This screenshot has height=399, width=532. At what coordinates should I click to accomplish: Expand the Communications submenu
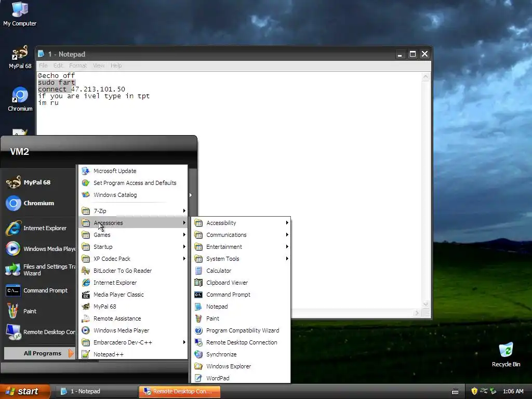point(241,235)
